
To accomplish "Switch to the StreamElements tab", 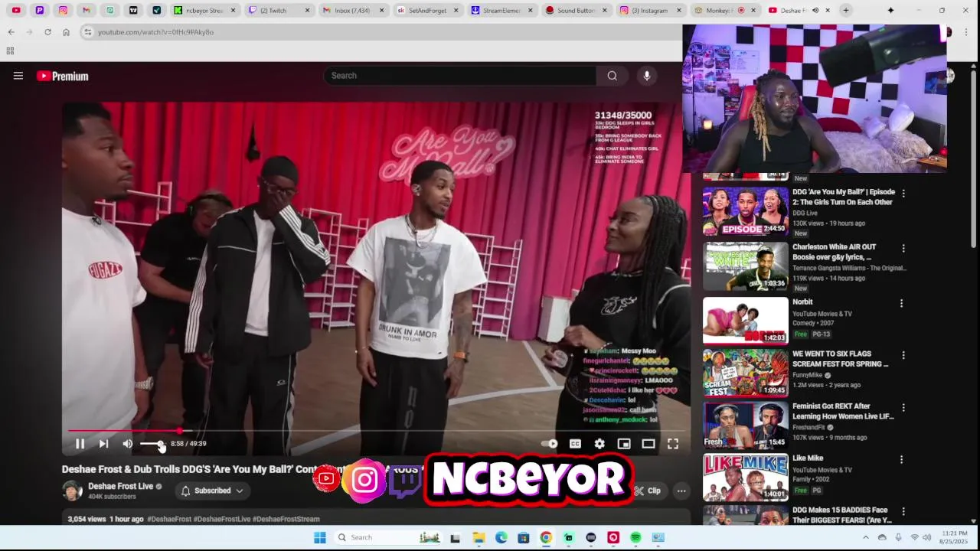I will click(x=501, y=11).
